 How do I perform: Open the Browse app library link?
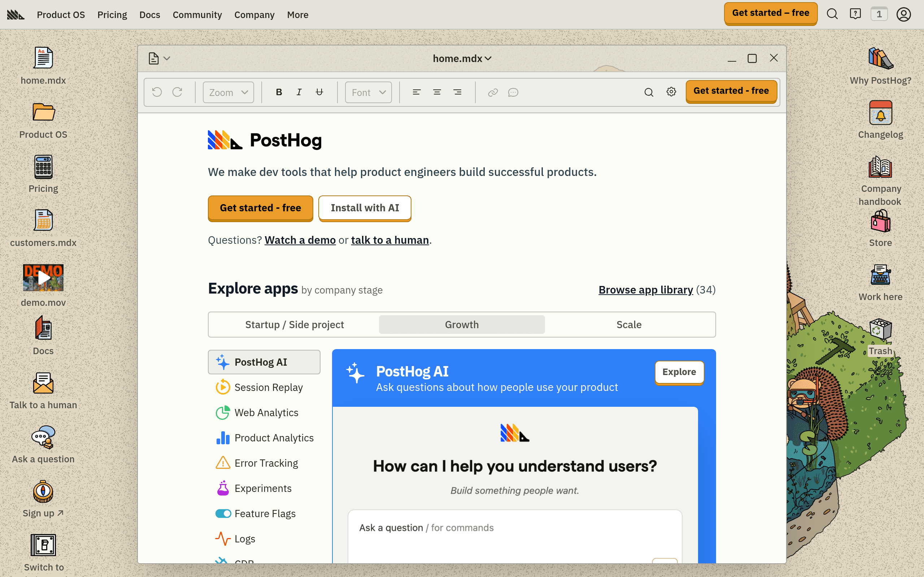point(645,290)
